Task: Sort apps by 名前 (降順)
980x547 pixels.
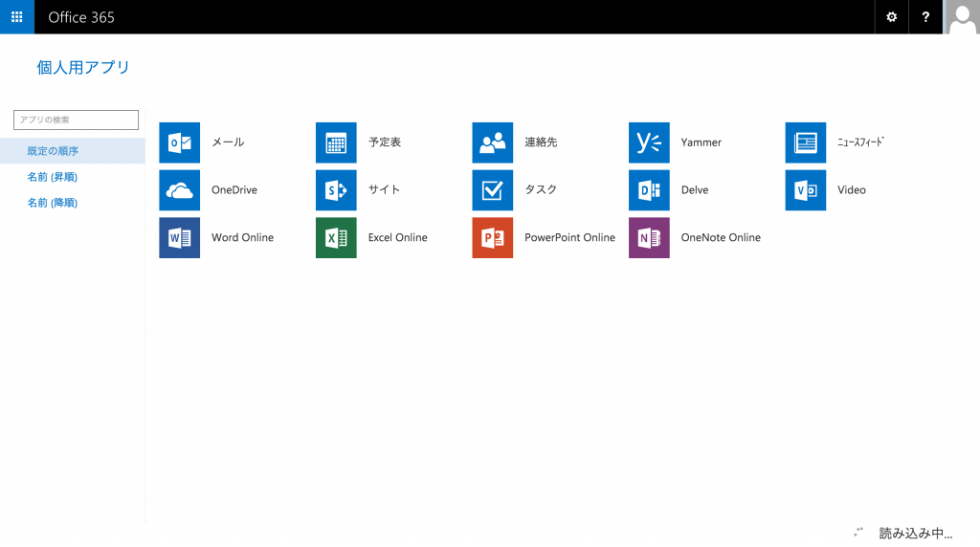Action: click(x=53, y=203)
